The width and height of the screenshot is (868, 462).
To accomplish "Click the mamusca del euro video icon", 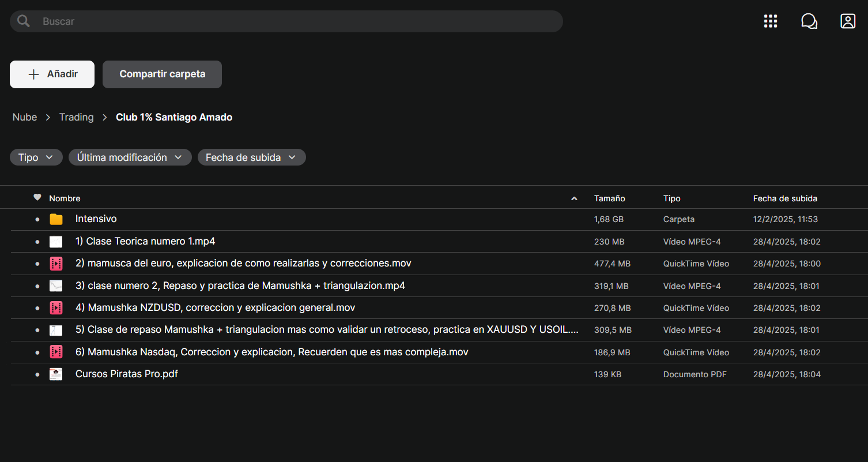I will click(56, 264).
